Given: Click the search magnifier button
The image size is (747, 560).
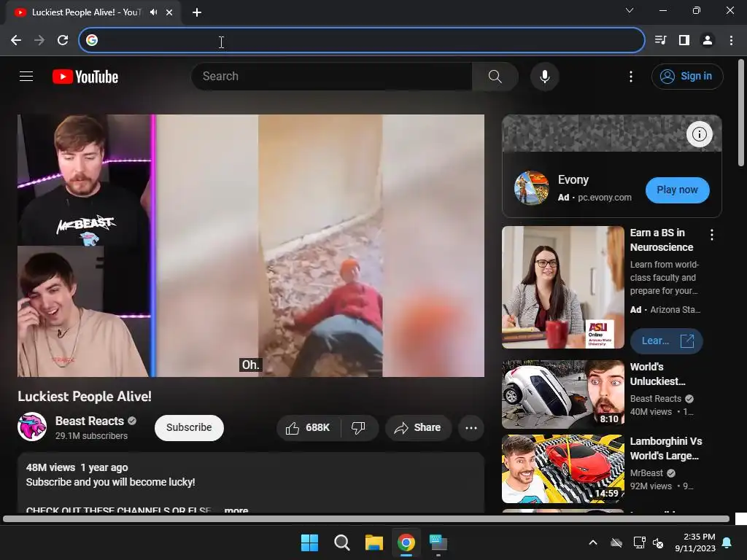Looking at the screenshot, I should 495,76.
